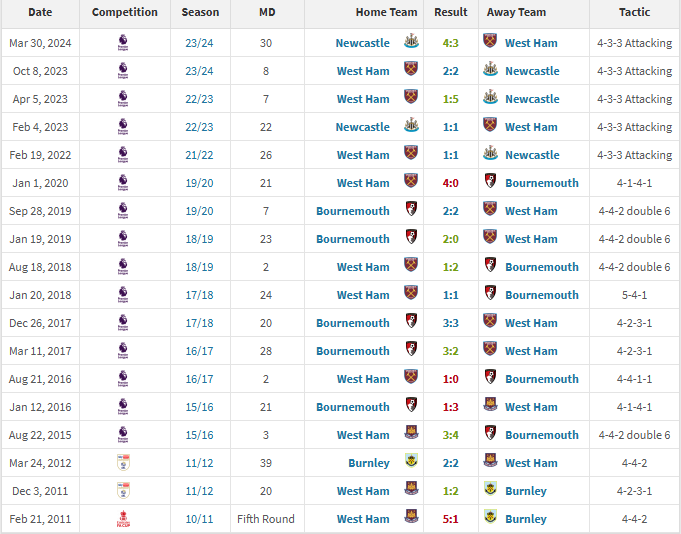Click Bournemouth crest in Sep 28, 2019 row
Viewport: 681px width, 534px height.
click(410, 210)
